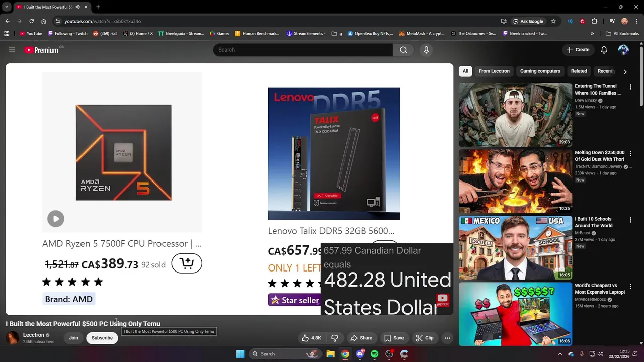
Task: Open the MetaMask bookmark
Action: pyautogui.click(x=422, y=34)
